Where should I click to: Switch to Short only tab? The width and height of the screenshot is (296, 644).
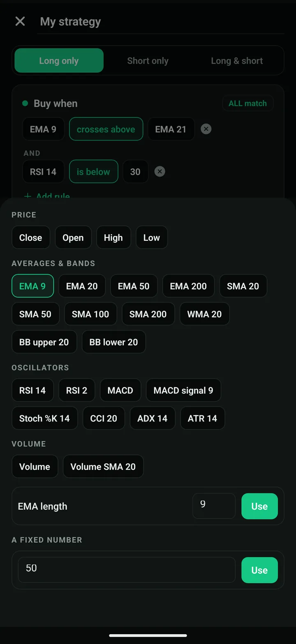148,60
